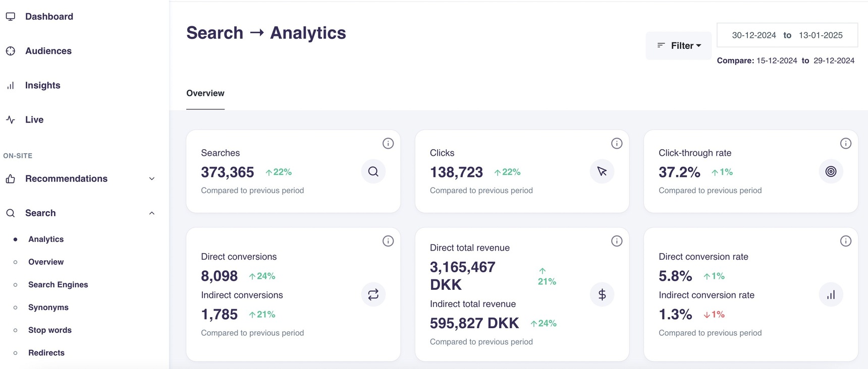Viewport: 868px width, 369px height.
Task: Collapse the Search section chevron
Action: pos(152,213)
